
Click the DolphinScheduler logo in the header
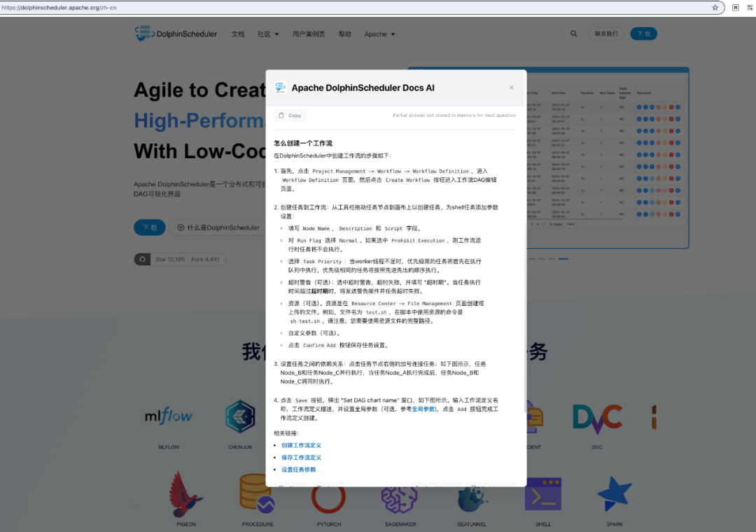176,34
